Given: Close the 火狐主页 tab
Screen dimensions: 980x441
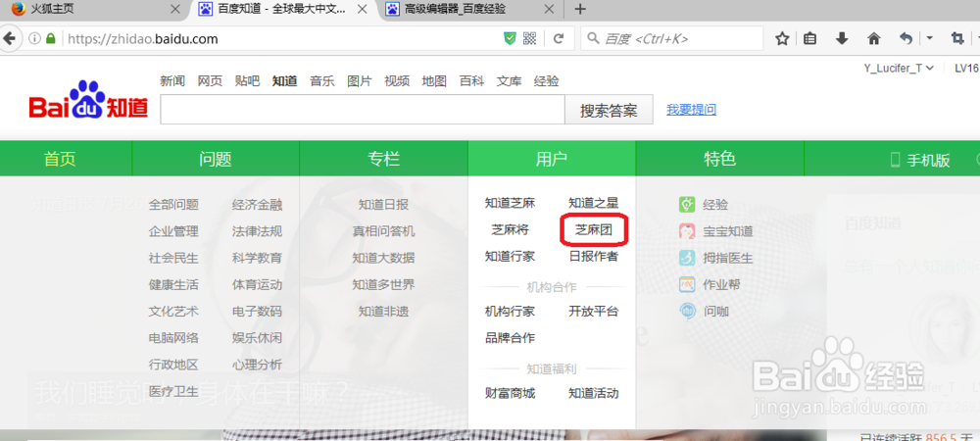Looking at the screenshot, I should (175, 9).
